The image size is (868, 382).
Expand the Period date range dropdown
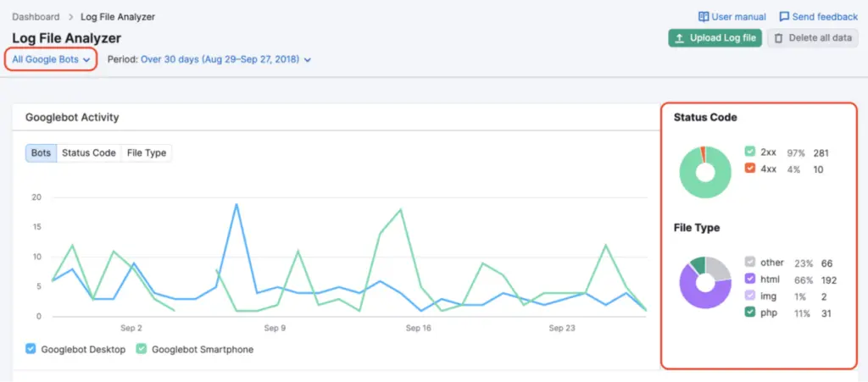(225, 59)
